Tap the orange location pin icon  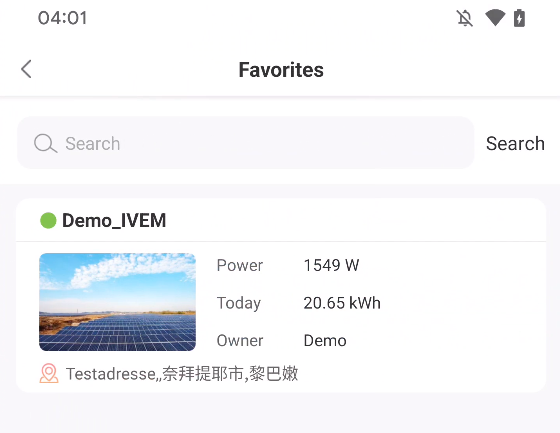click(x=49, y=373)
